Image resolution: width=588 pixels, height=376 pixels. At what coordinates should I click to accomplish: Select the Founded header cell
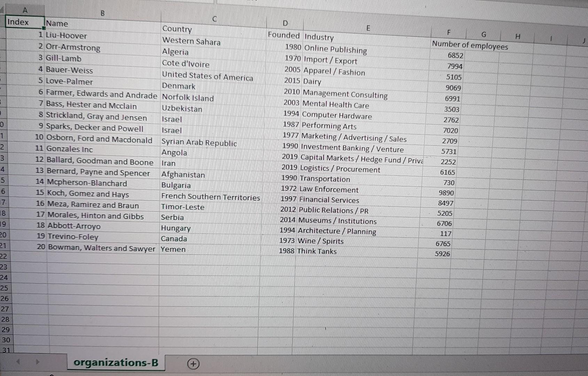pos(284,35)
